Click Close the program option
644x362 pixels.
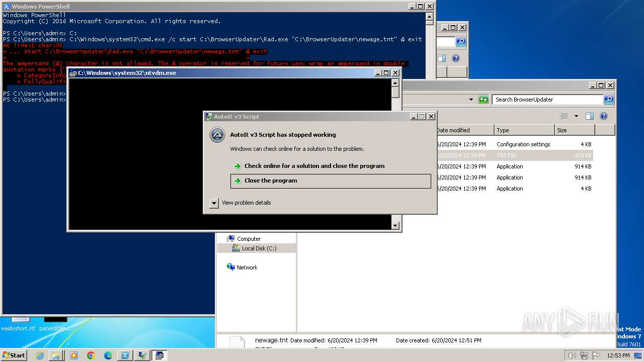(x=331, y=181)
